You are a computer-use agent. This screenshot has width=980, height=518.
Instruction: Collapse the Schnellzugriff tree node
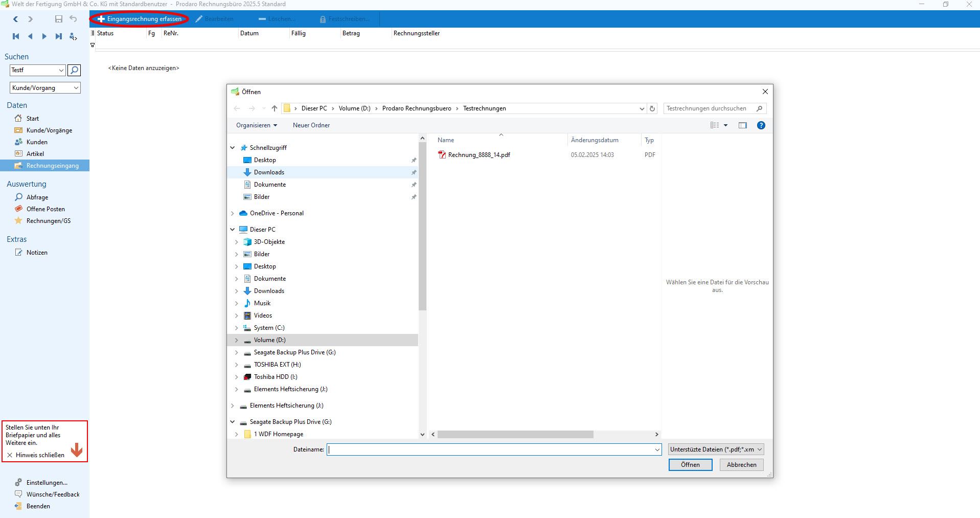[233, 148]
